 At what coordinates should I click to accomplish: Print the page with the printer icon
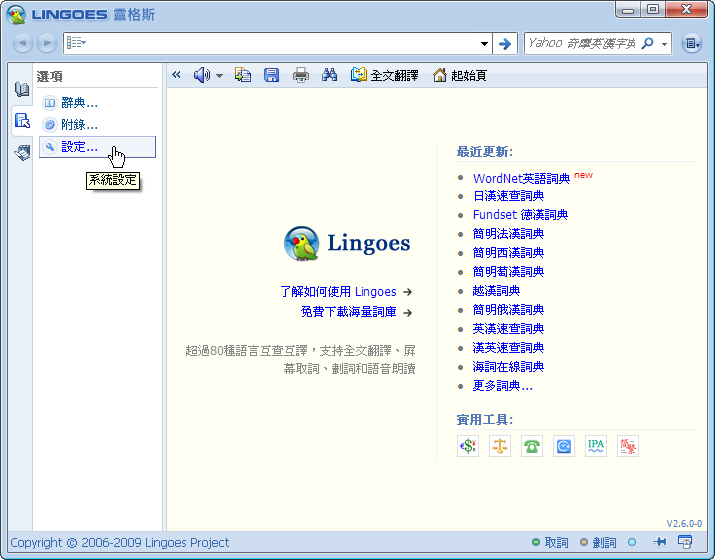[301, 75]
